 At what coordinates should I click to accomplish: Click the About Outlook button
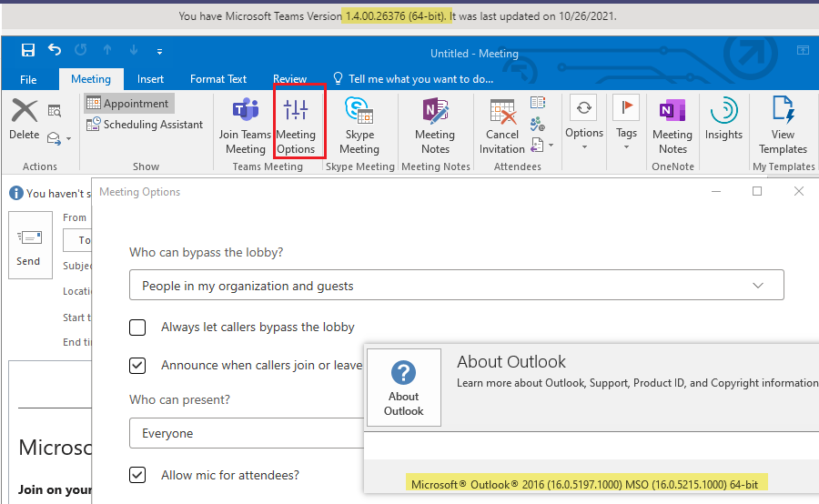click(x=404, y=388)
